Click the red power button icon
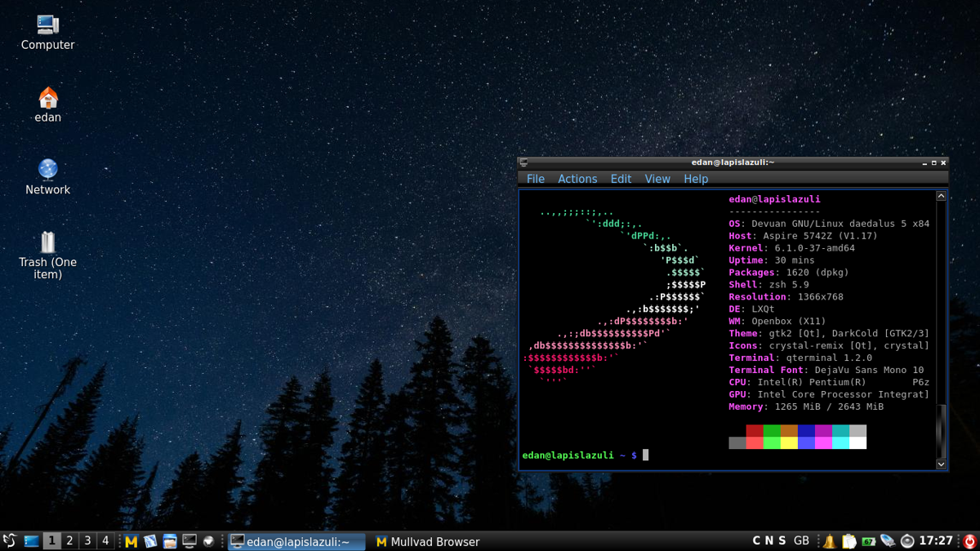Screen dimensions: 980x551 [969, 541]
